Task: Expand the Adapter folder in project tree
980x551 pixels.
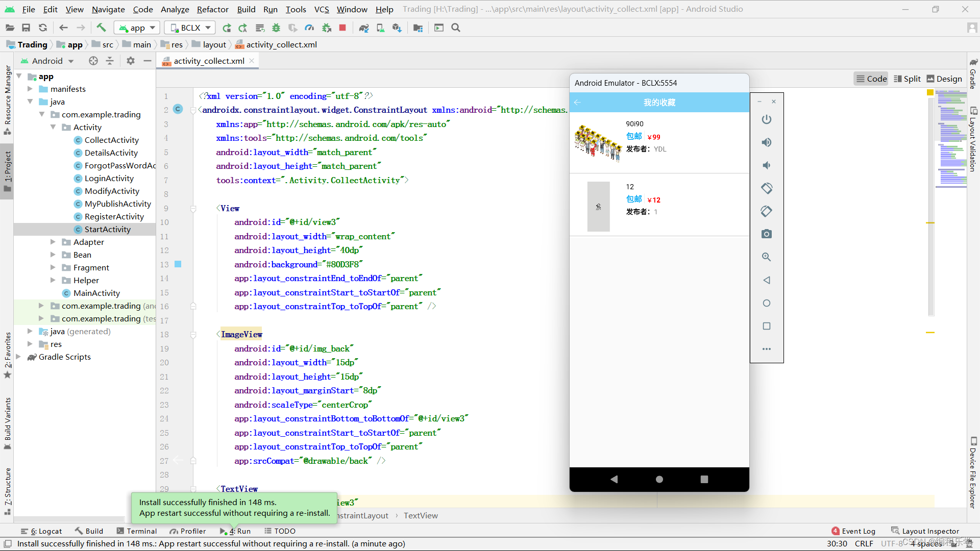Action: (x=53, y=242)
